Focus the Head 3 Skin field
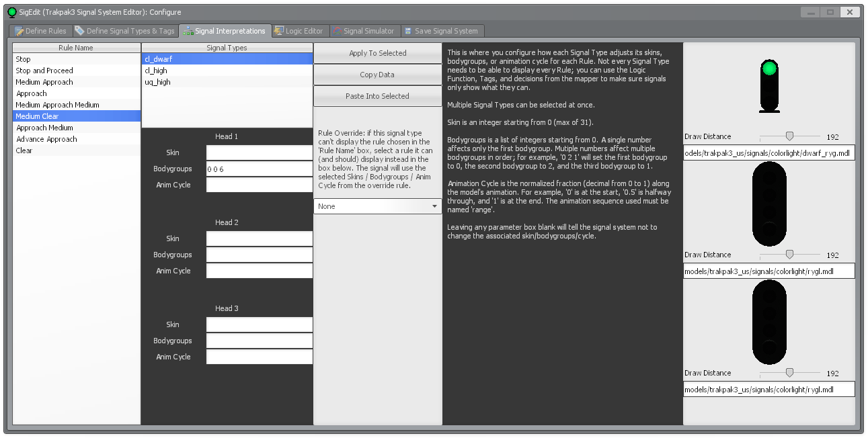 (x=260, y=324)
